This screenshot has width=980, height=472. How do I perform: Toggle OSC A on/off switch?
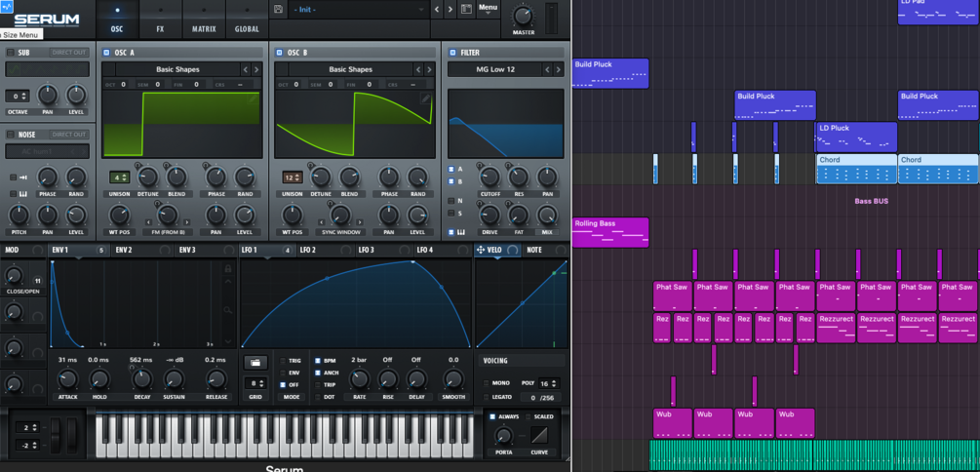click(x=106, y=53)
